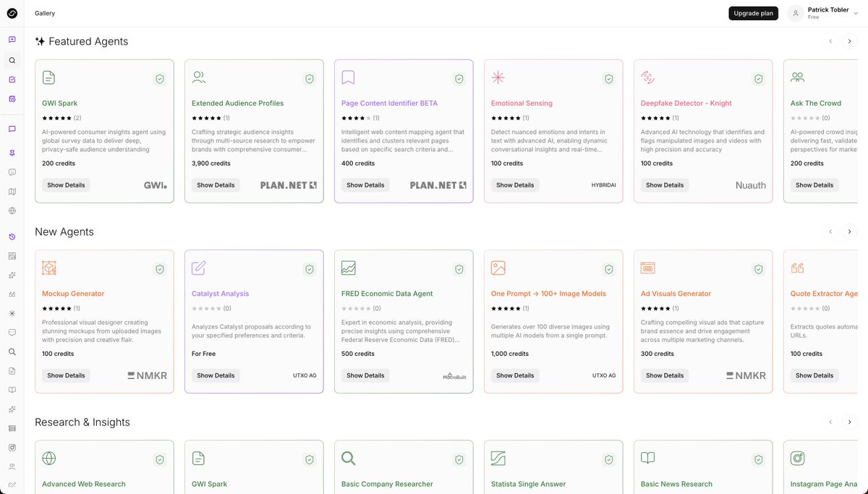Click the Ad Visuals Generator ad icon
The height and width of the screenshot is (494, 868).
[647, 268]
